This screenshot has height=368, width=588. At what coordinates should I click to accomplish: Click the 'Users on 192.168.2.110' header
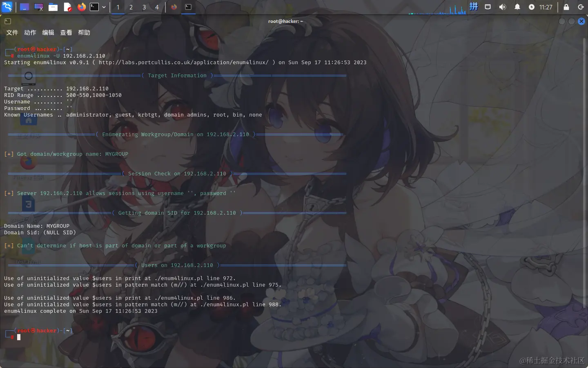pos(177,265)
